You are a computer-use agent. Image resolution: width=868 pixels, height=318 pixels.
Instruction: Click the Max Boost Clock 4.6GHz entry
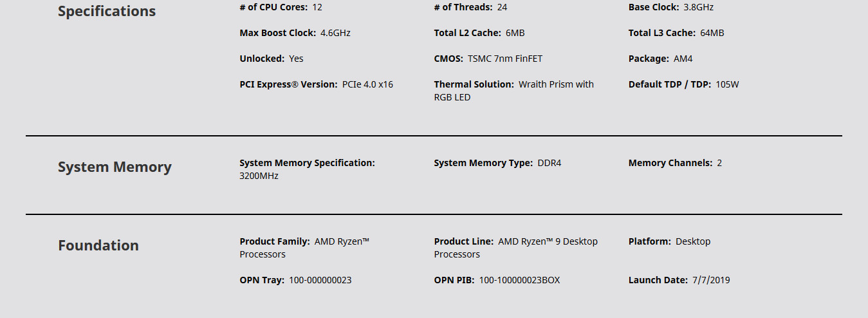pos(295,33)
